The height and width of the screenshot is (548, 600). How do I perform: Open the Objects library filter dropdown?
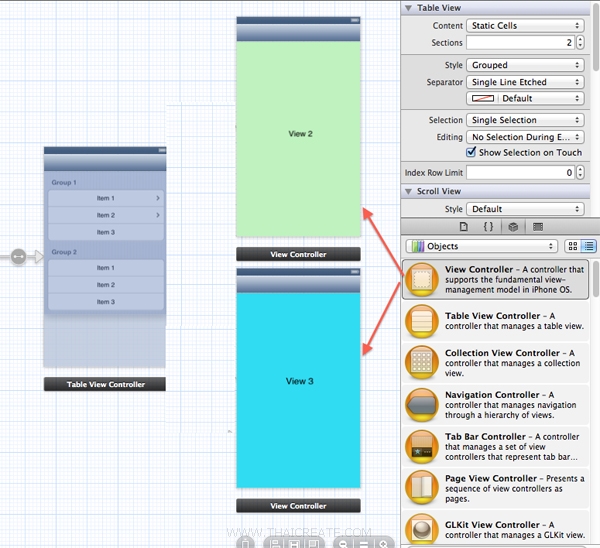point(481,246)
